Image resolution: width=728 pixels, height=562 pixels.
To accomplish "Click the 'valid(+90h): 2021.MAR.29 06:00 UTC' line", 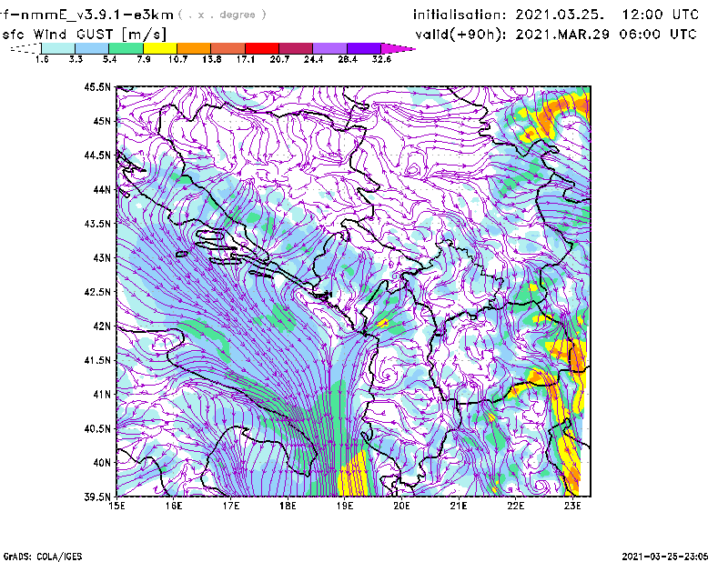I will pos(556,35).
